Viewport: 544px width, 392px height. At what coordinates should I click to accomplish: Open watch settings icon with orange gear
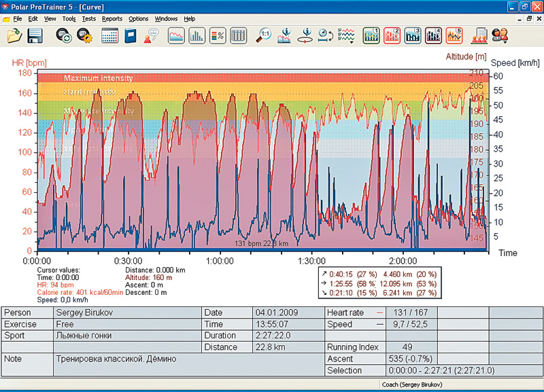tap(84, 36)
